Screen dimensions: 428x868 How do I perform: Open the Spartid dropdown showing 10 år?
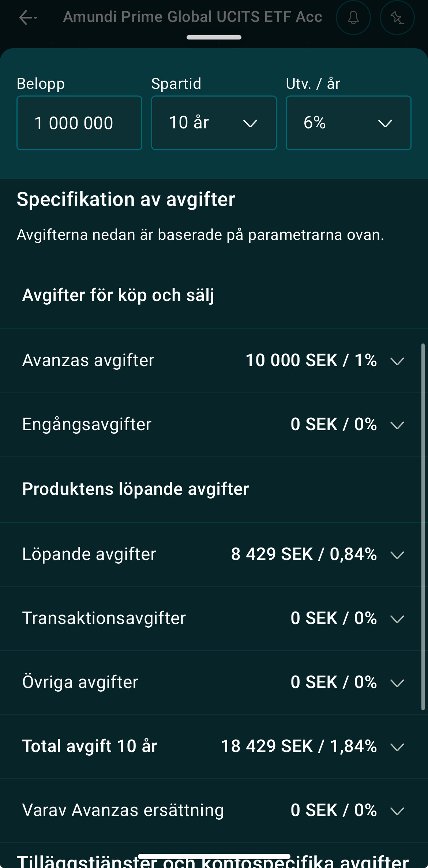click(x=214, y=123)
